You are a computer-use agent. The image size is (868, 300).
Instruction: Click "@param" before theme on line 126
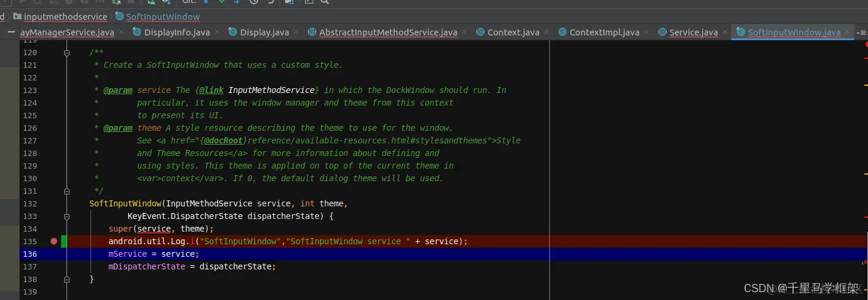click(118, 128)
